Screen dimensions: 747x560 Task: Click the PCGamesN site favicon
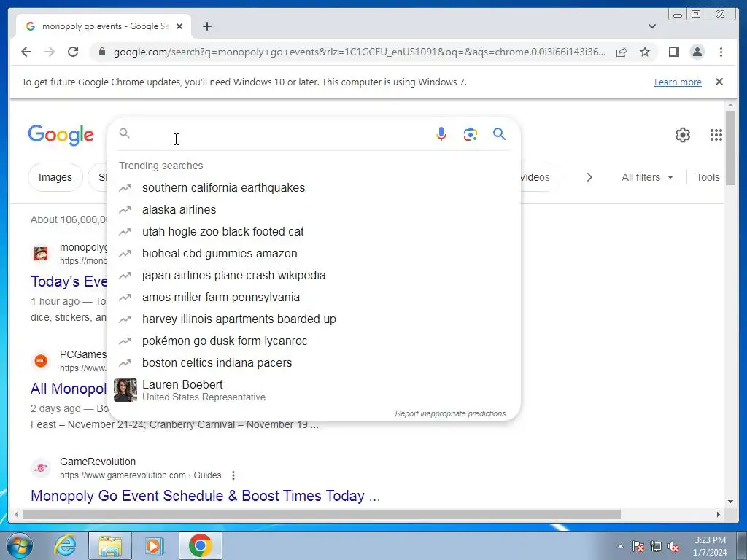tap(41, 361)
